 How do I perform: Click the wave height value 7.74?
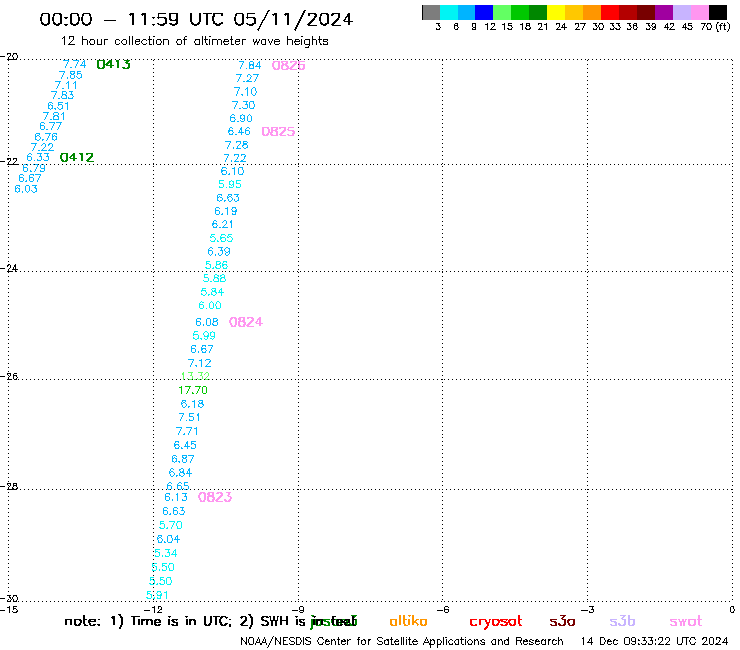tap(75, 64)
